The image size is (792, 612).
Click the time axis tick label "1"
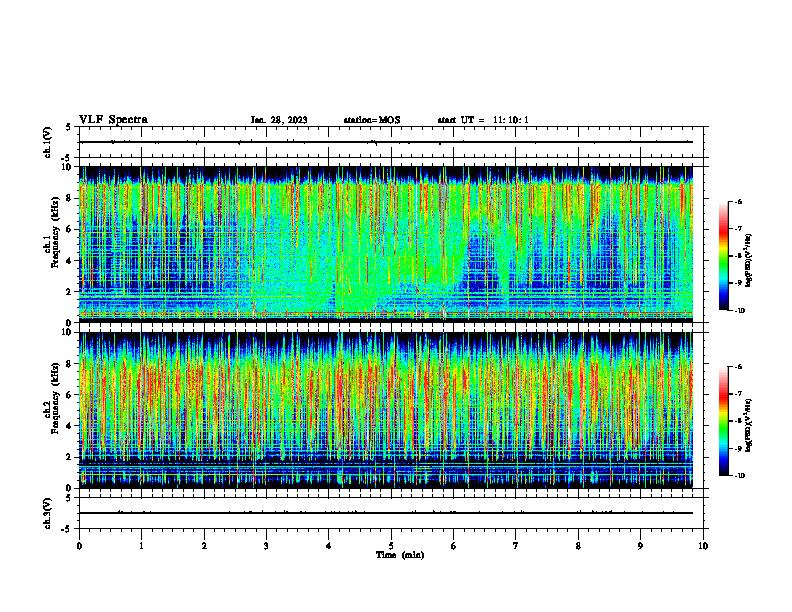pos(141,546)
